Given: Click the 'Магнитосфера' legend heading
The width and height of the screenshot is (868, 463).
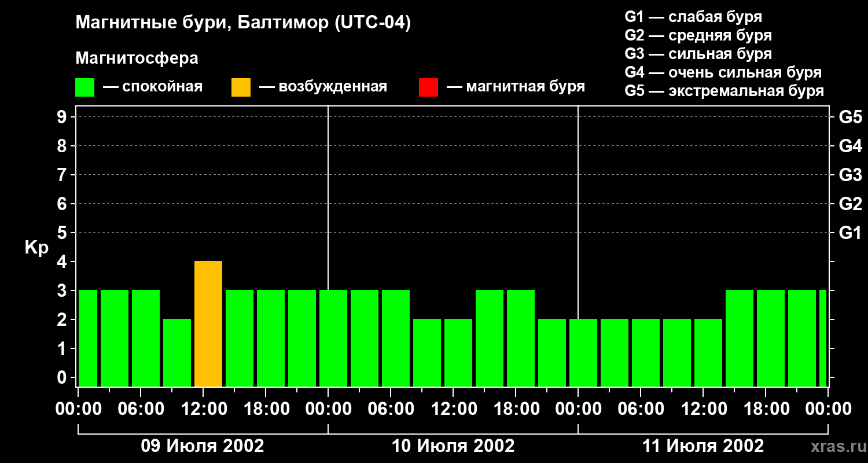Looking at the screenshot, I should (x=137, y=58).
